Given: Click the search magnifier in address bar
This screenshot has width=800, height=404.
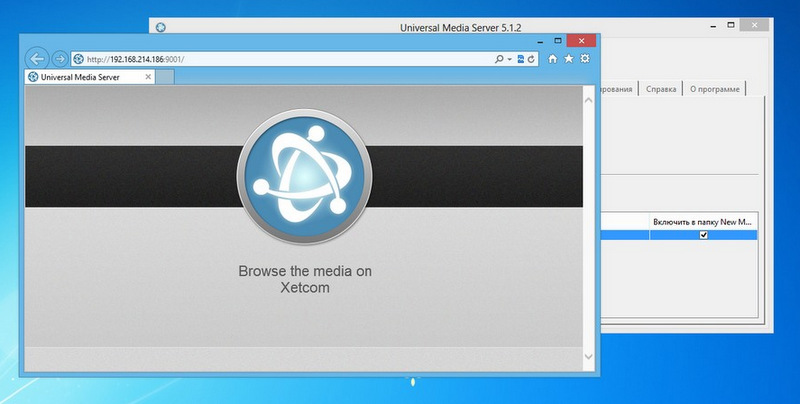Looking at the screenshot, I should (499, 59).
